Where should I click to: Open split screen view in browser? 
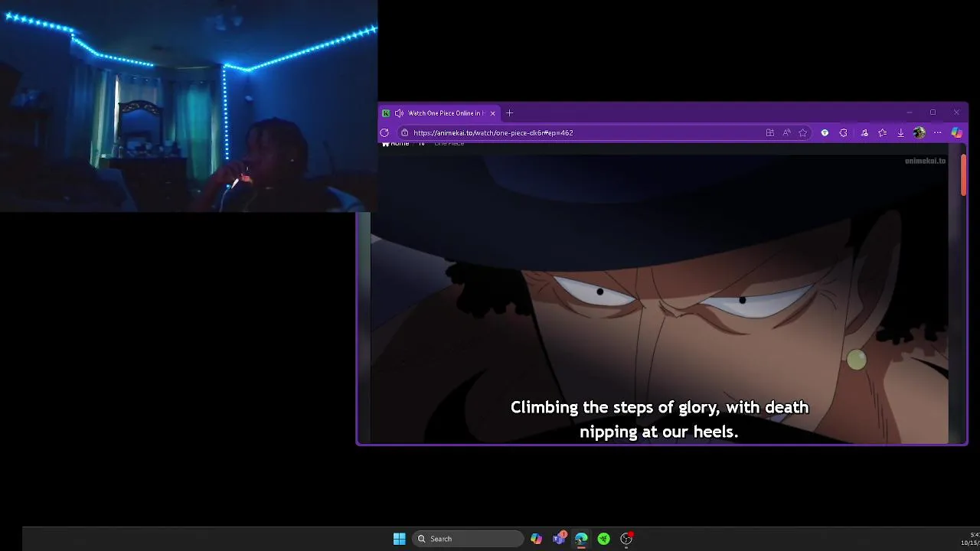point(769,132)
